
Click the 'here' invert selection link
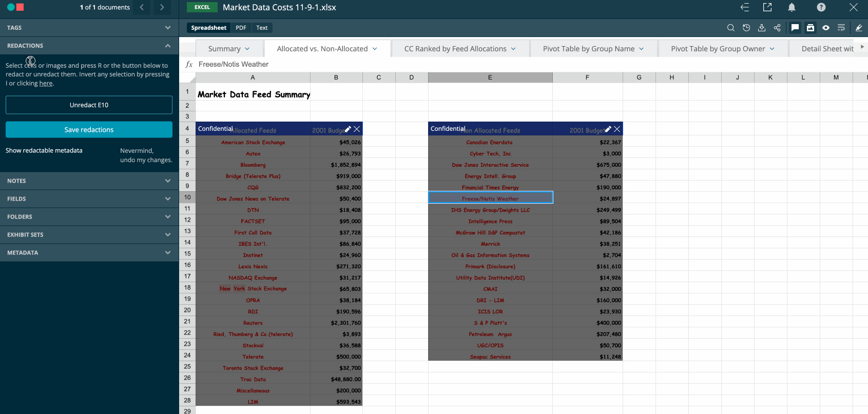click(x=46, y=83)
